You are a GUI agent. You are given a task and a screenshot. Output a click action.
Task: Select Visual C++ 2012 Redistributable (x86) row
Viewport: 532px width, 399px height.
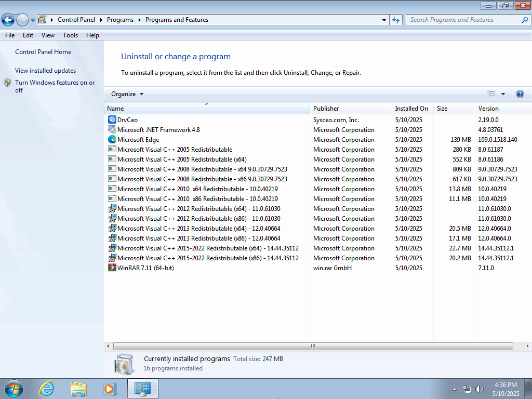[x=318, y=219]
